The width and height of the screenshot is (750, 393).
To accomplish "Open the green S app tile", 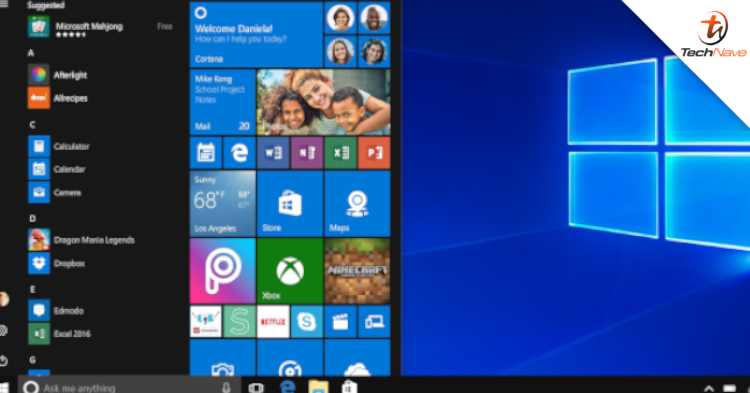I will (239, 322).
